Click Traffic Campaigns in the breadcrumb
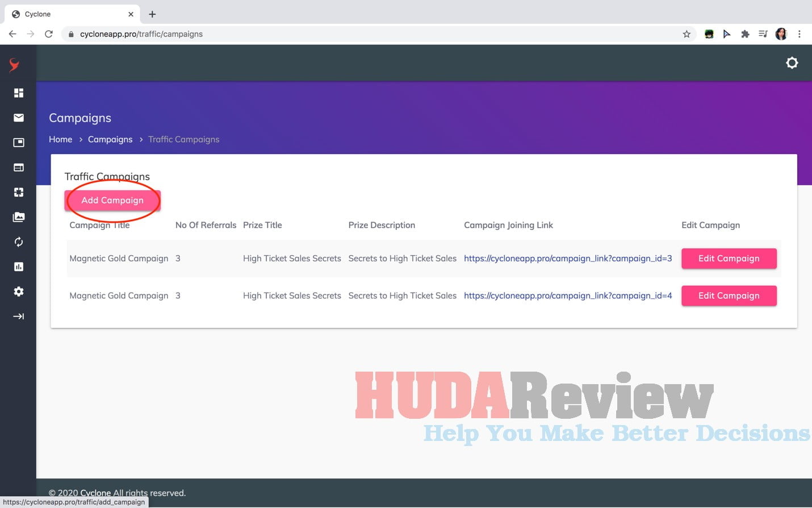This screenshot has height=508, width=812. [183, 140]
